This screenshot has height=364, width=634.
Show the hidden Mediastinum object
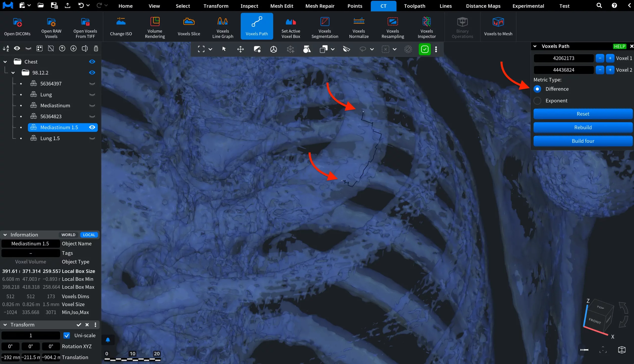[92, 106]
